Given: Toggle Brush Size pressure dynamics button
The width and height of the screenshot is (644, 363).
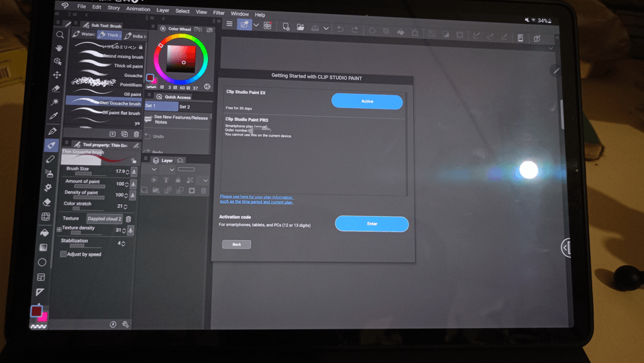Looking at the screenshot, I should (134, 172).
